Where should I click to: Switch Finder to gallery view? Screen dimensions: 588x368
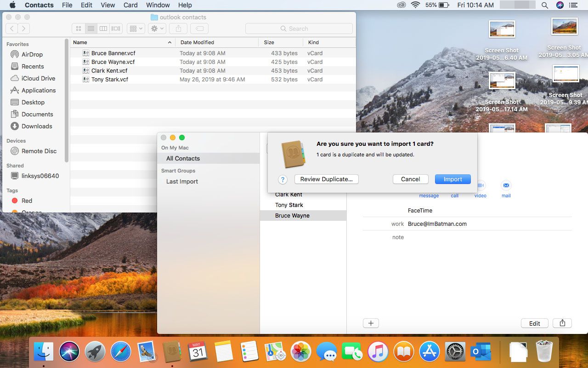pos(116,29)
